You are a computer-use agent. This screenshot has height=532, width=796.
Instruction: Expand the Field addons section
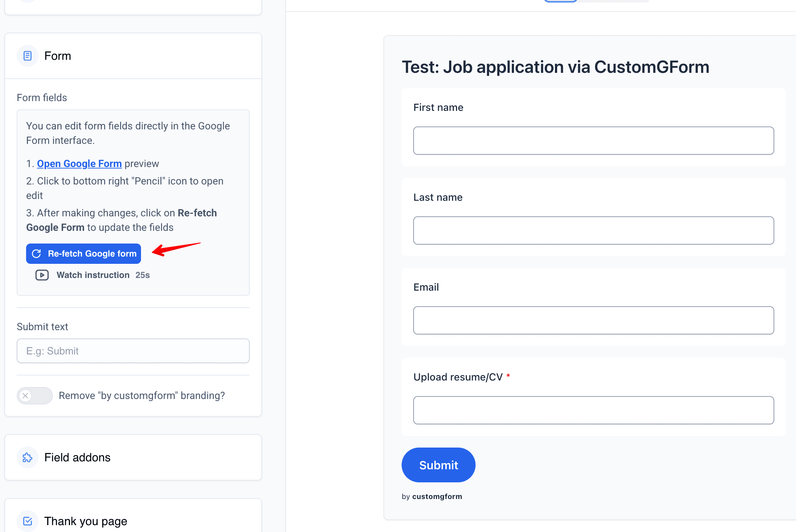click(133, 457)
